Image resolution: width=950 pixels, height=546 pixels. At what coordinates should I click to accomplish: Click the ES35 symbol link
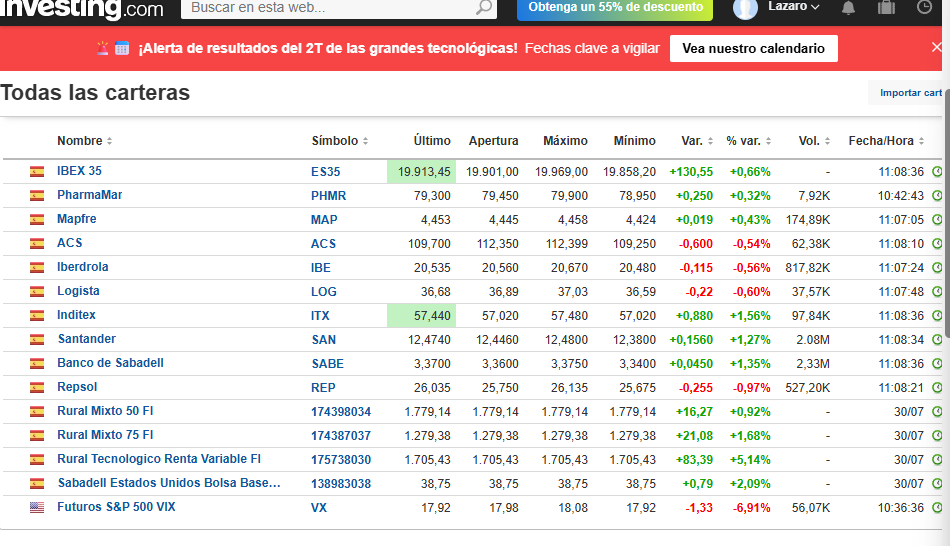[326, 171]
